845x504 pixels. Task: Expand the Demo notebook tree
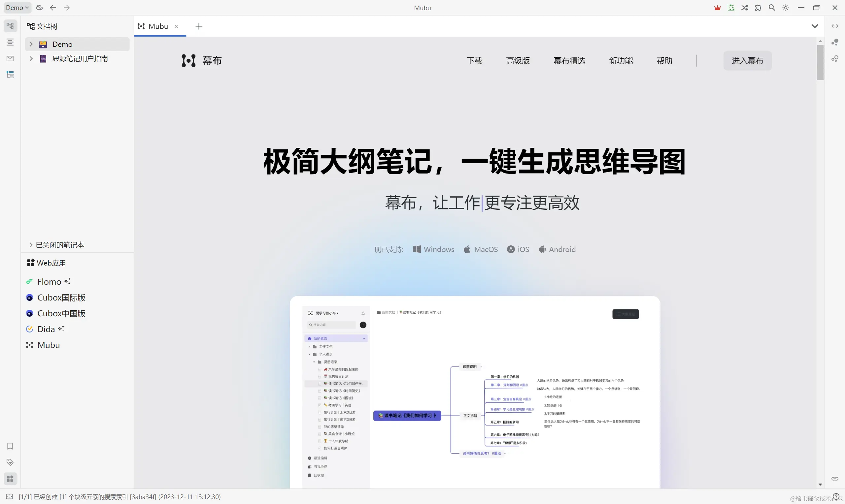tap(31, 44)
